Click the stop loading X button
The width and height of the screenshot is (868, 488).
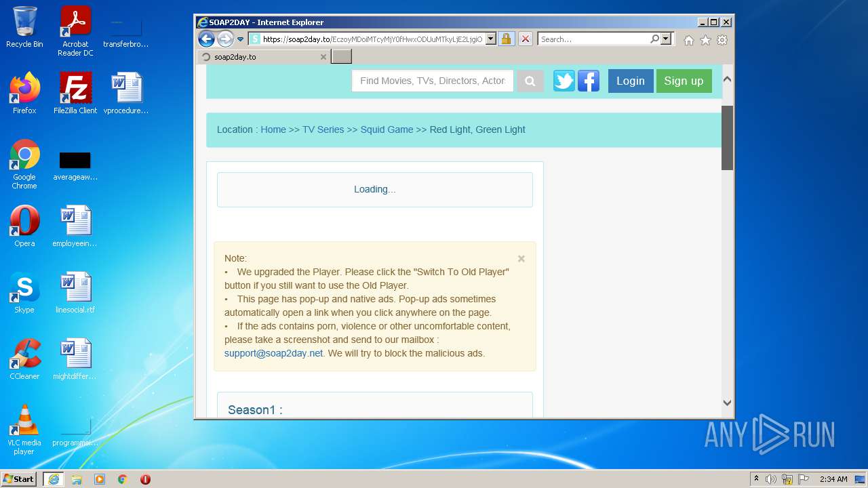[526, 39]
